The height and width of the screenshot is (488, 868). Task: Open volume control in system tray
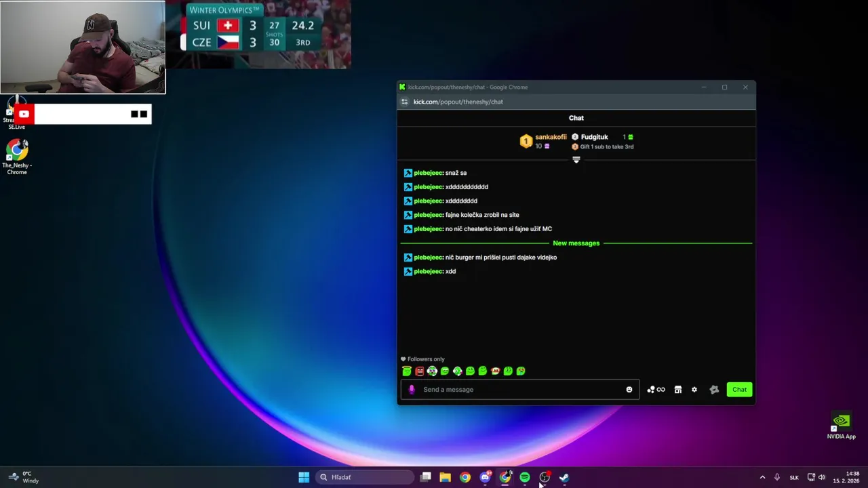point(822,477)
